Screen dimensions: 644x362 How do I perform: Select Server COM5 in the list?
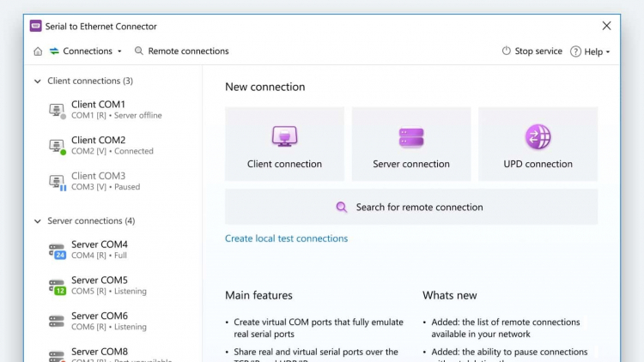pos(113,286)
